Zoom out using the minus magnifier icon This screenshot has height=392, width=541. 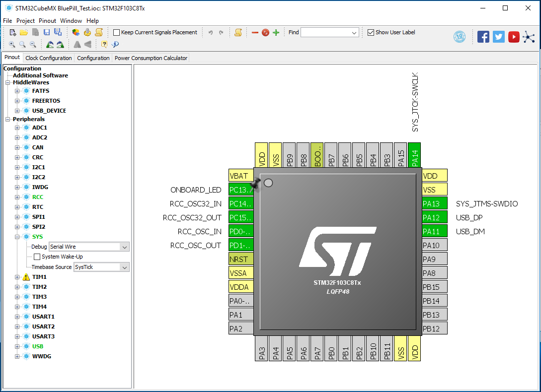point(33,44)
